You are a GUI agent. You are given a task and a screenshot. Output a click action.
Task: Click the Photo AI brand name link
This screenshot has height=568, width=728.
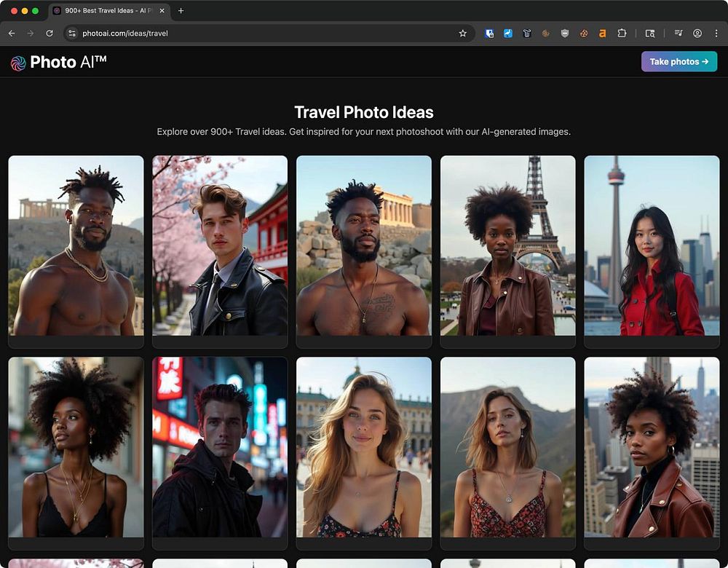pyautogui.click(x=68, y=63)
